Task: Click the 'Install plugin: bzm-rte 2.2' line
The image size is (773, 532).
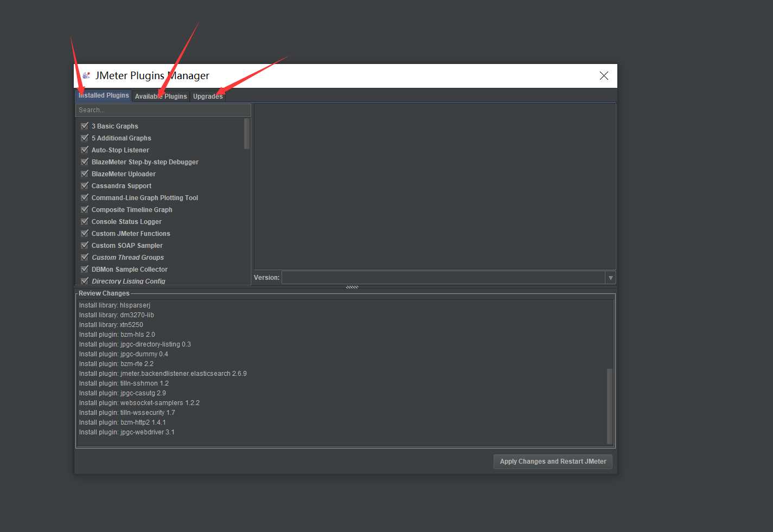Action: 116,364
